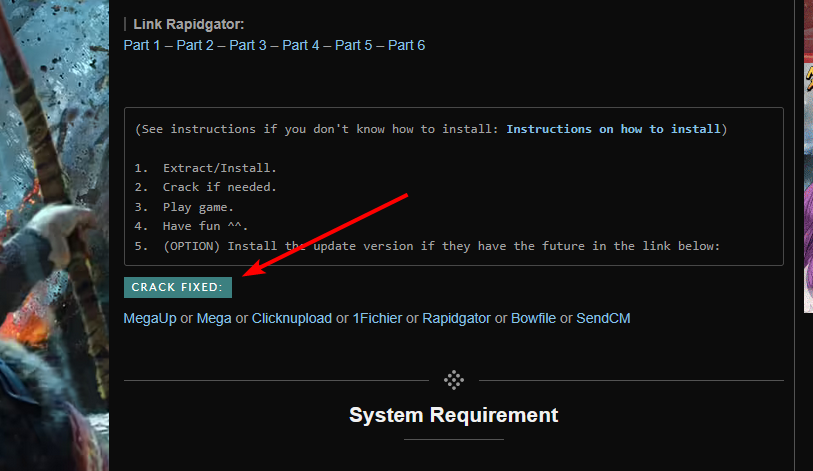The width and height of the screenshot is (813, 471).
Task: Open the Clicknupload crack link
Action: (292, 318)
